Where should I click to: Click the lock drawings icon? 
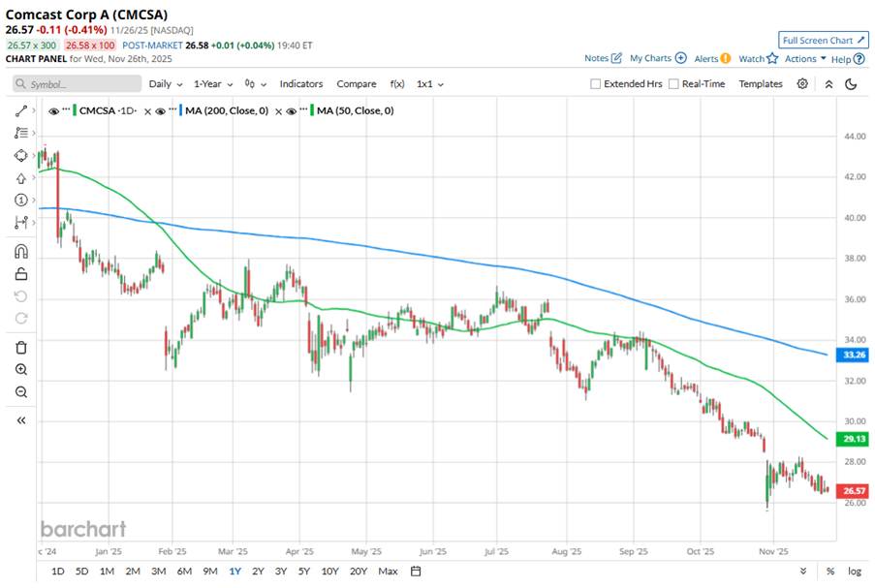click(x=20, y=274)
